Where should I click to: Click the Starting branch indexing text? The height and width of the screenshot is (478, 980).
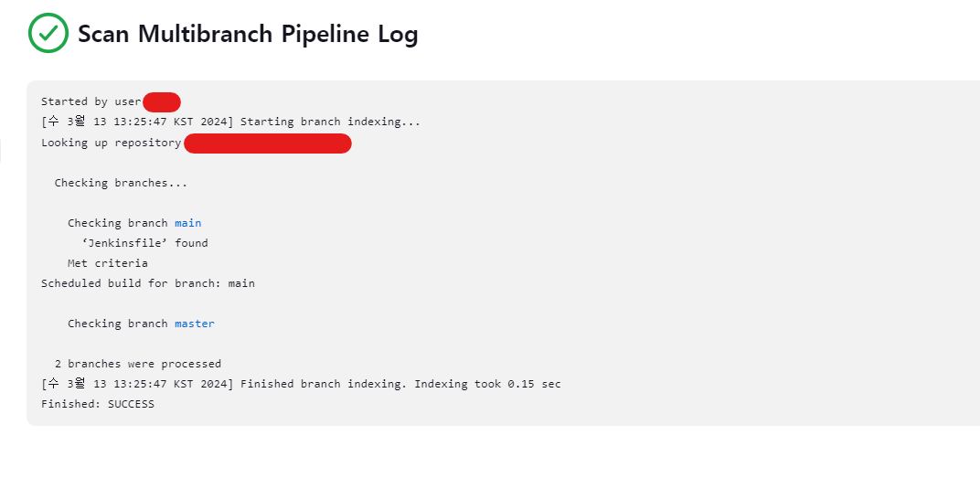tap(330, 122)
